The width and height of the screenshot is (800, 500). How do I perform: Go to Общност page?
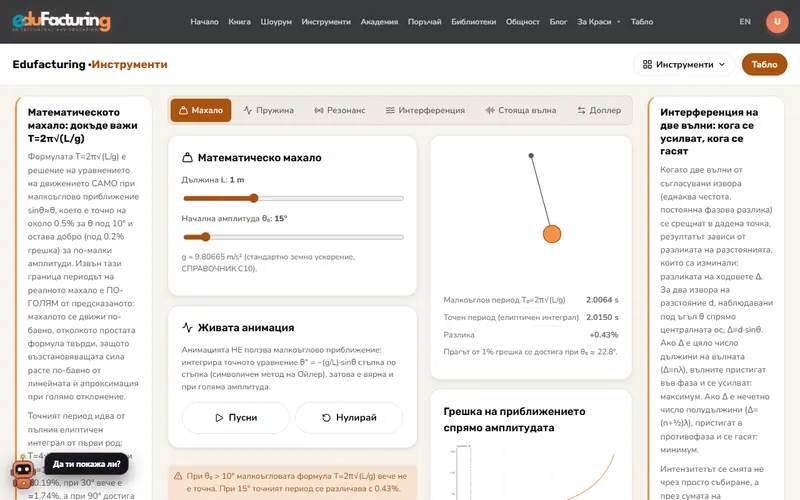pos(522,21)
